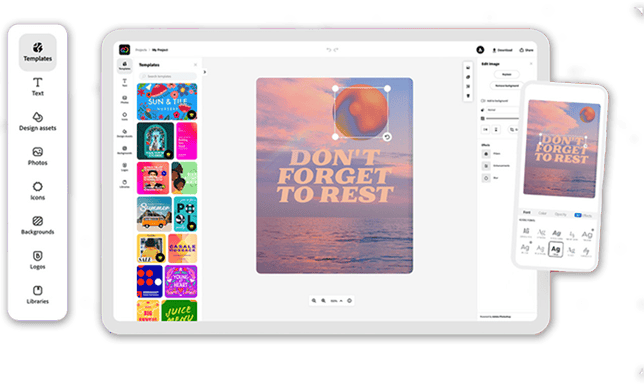The image size is (644, 384).
Task: Open Libraries in the tablet's narrow sidebar
Action: point(124,184)
